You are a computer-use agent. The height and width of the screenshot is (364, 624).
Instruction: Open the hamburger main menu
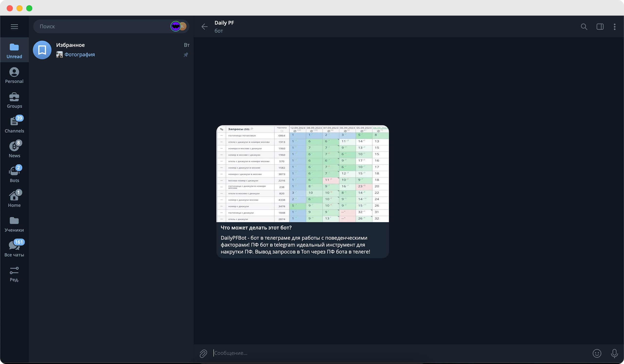click(x=14, y=27)
